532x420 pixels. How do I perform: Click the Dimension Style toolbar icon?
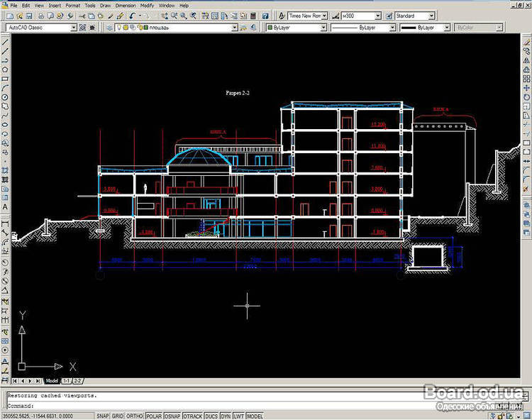tap(334, 15)
